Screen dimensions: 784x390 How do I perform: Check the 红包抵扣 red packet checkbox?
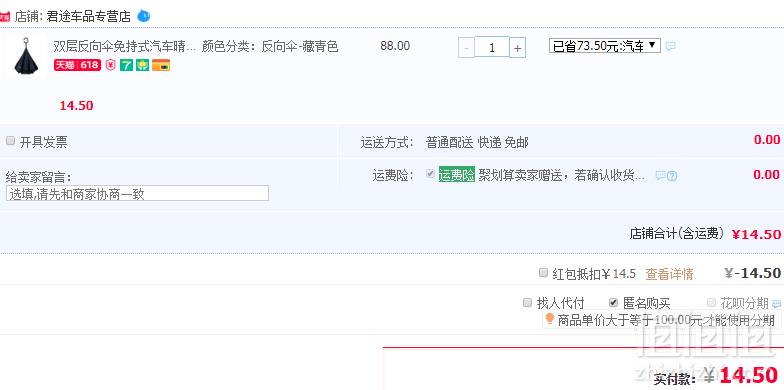pyautogui.click(x=544, y=272)
